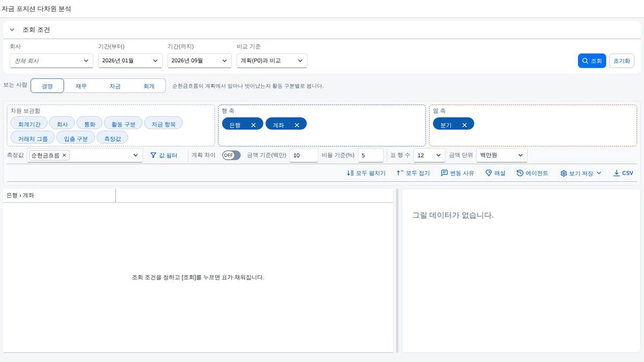Toggle the 계획 차이 switch
The width and height of the screenshot is (644, 362).
tap(231, 155)
